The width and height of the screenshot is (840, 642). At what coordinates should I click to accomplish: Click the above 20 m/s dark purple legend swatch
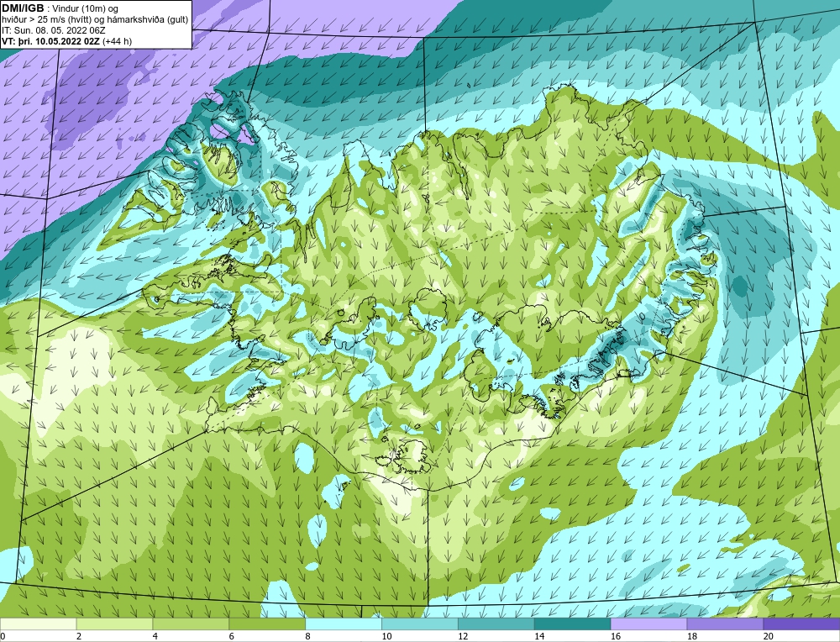[802, 624]
